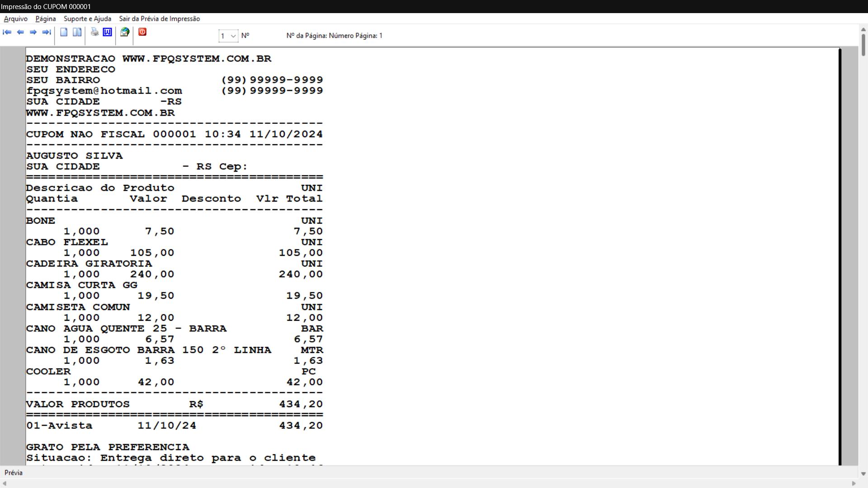The height and width of the screenshot is (488, 868).
Task: Click 'BONE' product name
Action: click(41, 221)
